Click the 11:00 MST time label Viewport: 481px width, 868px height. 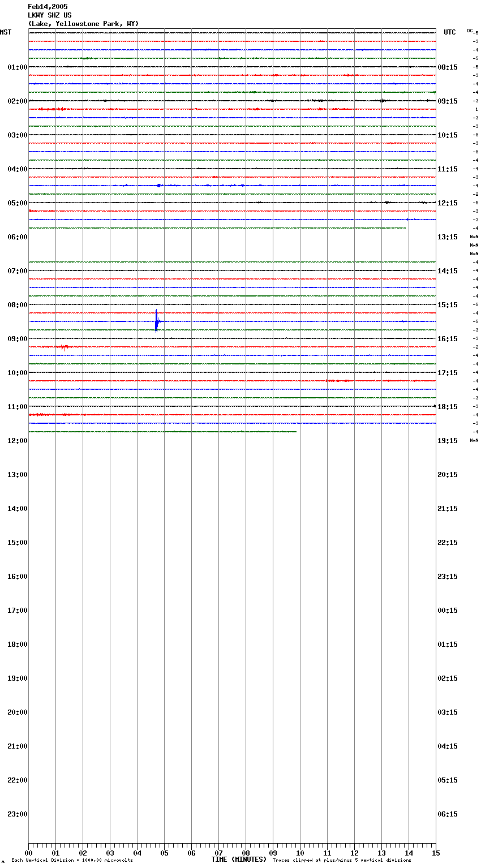pos(18,407)
